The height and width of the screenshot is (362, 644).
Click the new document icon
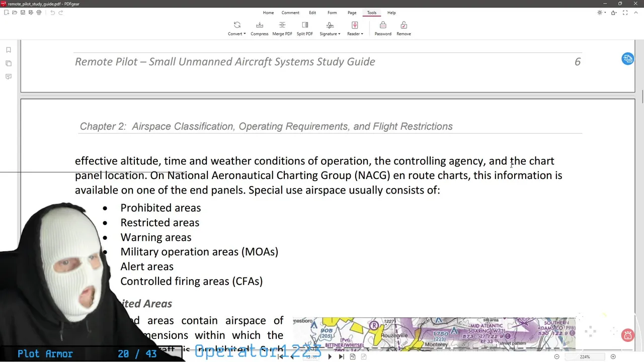[7, 13]
